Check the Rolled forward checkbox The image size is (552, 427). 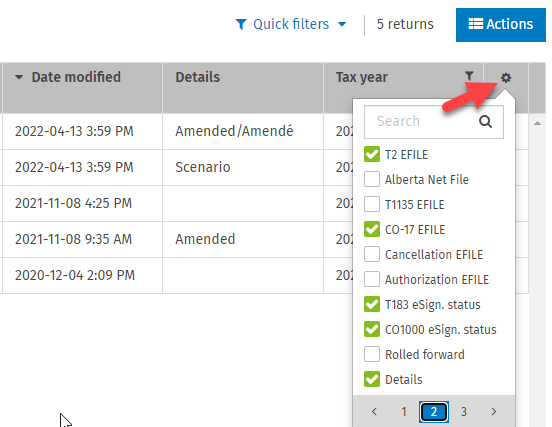point(372,354)
